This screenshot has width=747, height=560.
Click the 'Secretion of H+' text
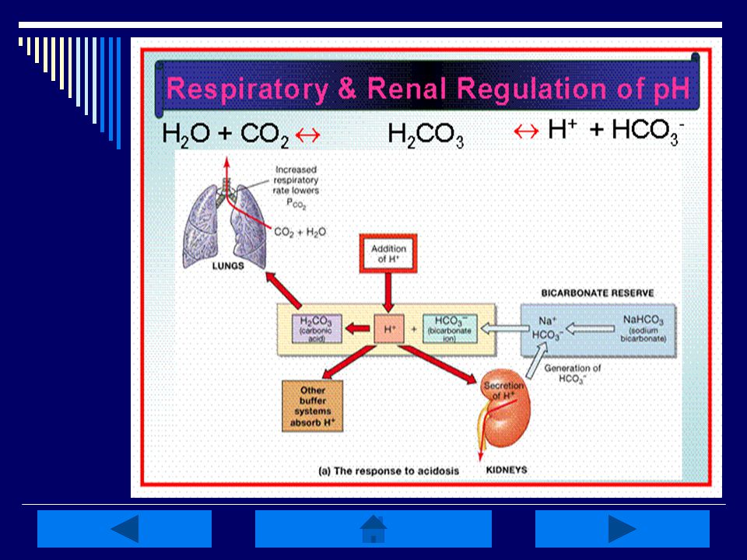(x=503, y=390)
